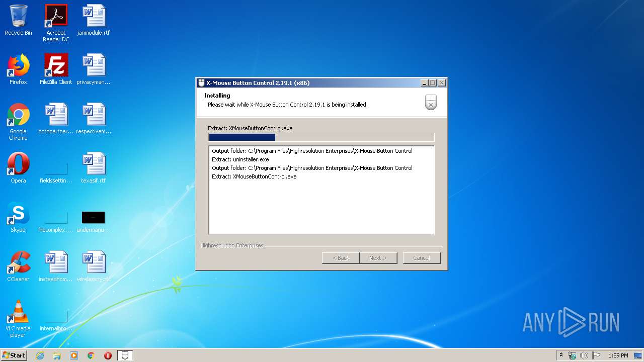The height and width of the screenshot is (362, 644).
Task: Click the mouse logo in installer header
Action: pos(431,102)
